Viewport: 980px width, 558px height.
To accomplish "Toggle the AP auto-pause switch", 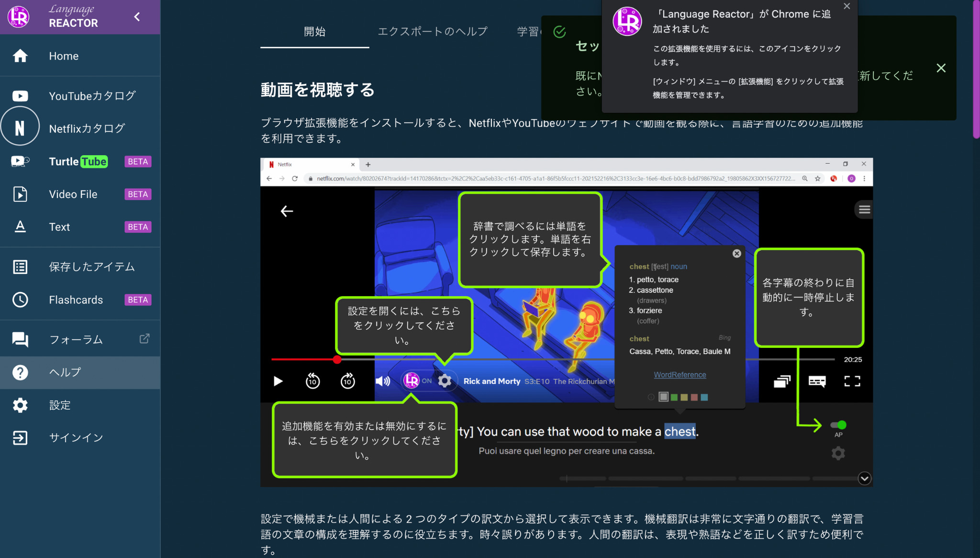I will (838, 425).
